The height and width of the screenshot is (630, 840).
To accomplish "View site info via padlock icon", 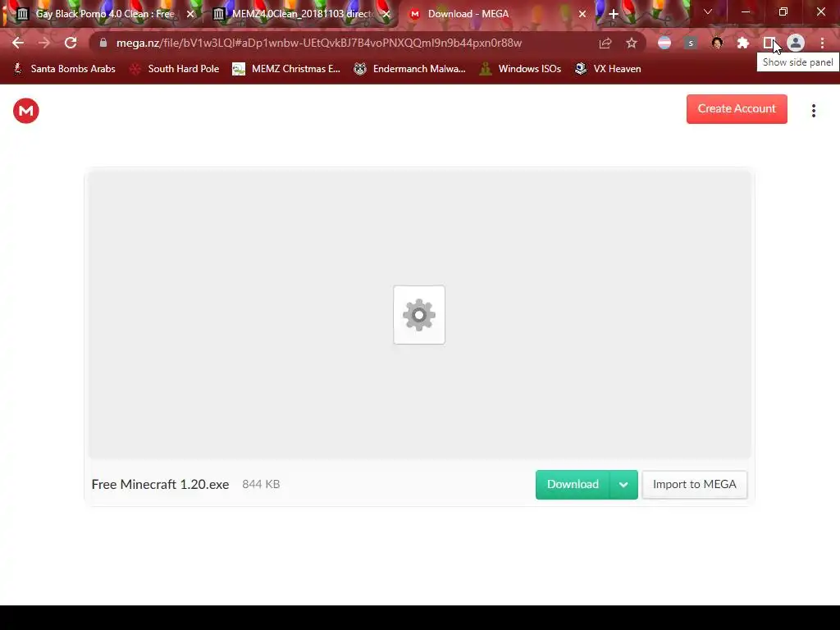I will tap(103, 43).
